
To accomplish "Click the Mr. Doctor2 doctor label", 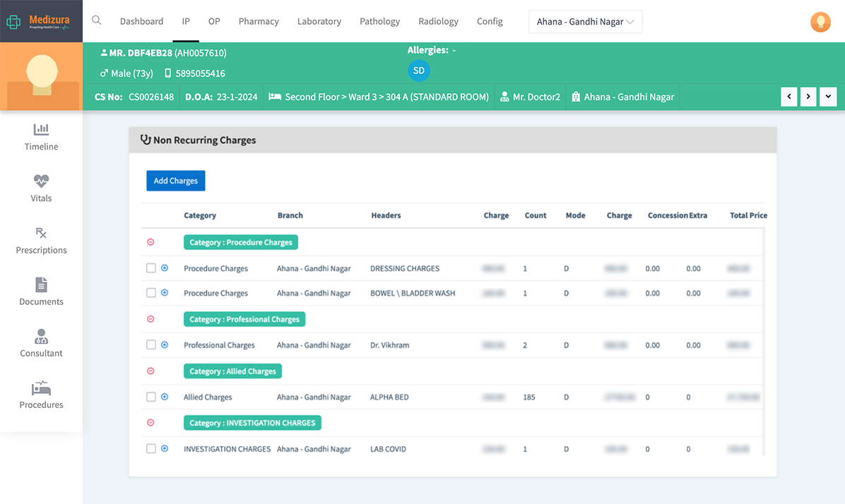I will click(x=531, y=97).
